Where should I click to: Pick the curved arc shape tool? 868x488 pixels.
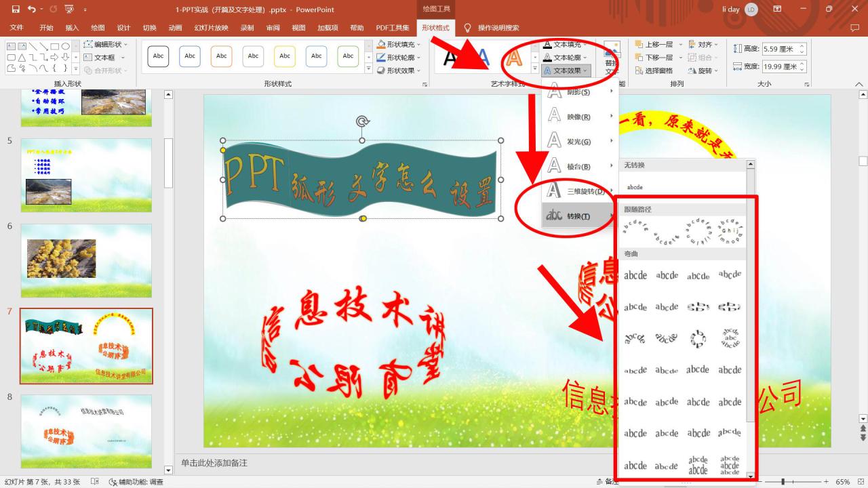(x=33, y=68)
